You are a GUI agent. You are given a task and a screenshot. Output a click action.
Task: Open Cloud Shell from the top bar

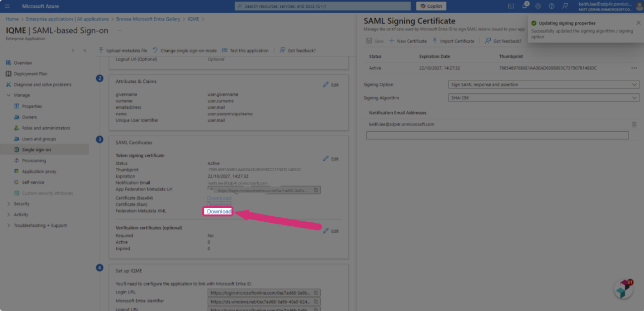pos(511,6)
